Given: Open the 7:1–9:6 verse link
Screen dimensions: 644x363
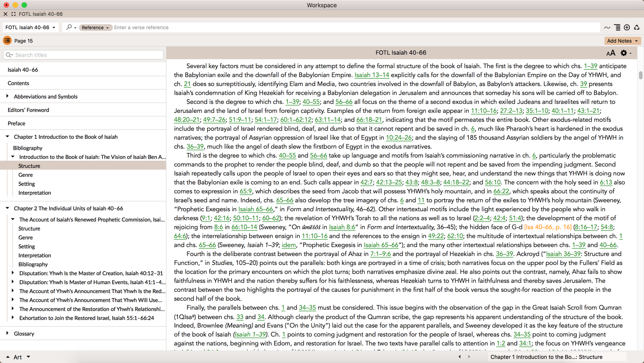Looking at the screenshot, I should point(380,254).
